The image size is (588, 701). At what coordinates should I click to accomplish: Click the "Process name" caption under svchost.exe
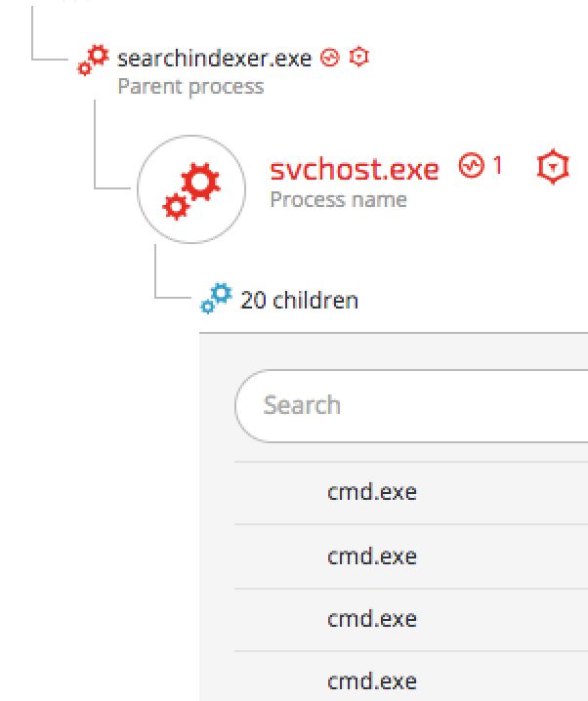(x=338, y=199)
